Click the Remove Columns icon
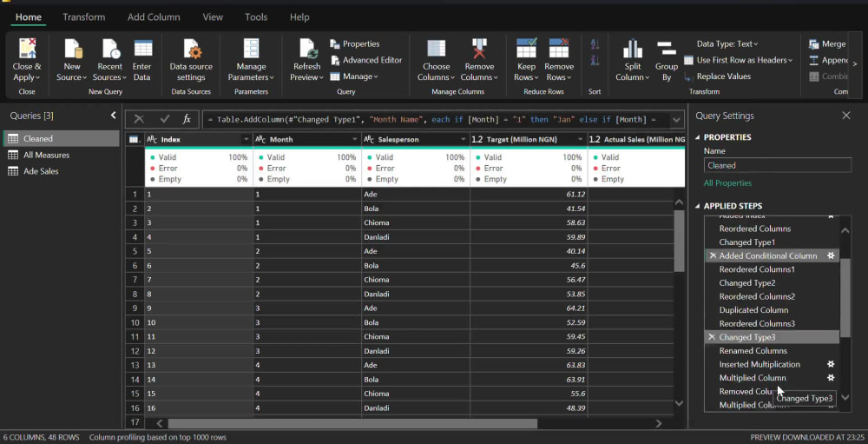 click(479, 49)
